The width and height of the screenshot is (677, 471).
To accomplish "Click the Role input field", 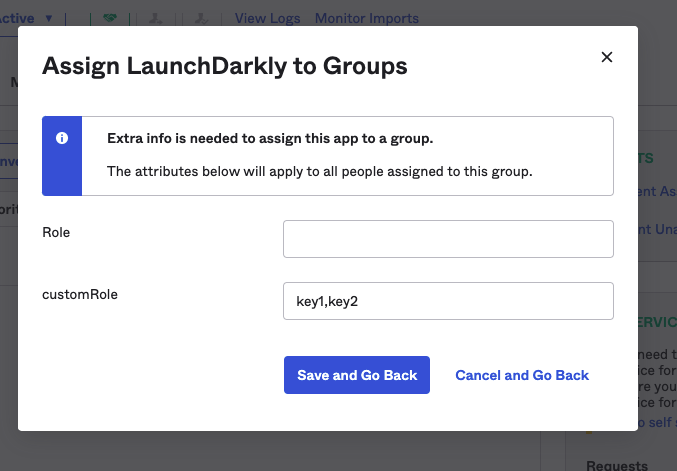I will 448,239.
